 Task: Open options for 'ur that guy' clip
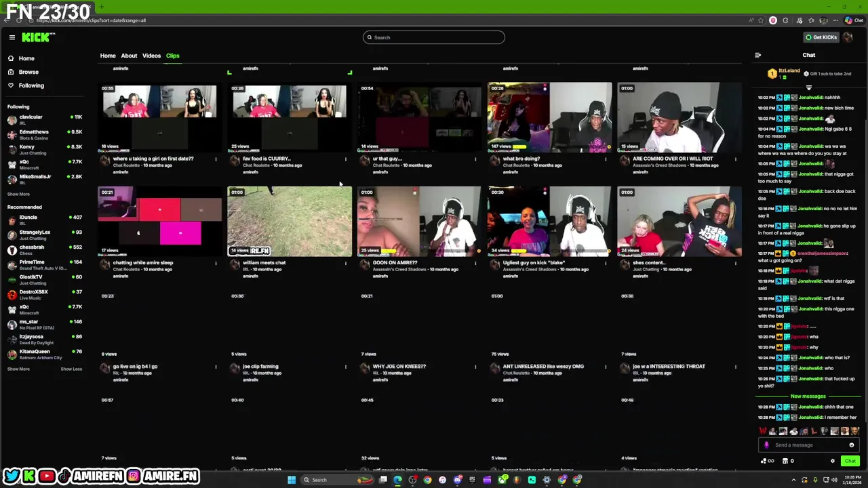click(x=475, y=159)
